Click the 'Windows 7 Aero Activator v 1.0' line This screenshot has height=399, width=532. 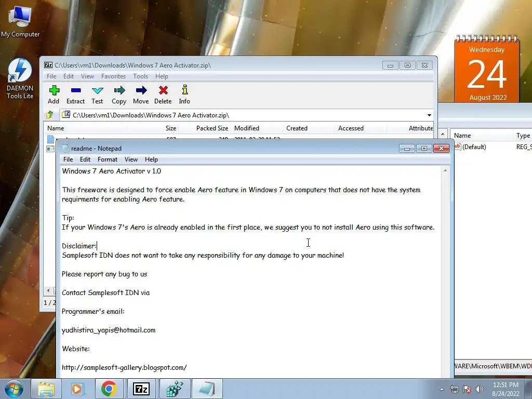111,171
